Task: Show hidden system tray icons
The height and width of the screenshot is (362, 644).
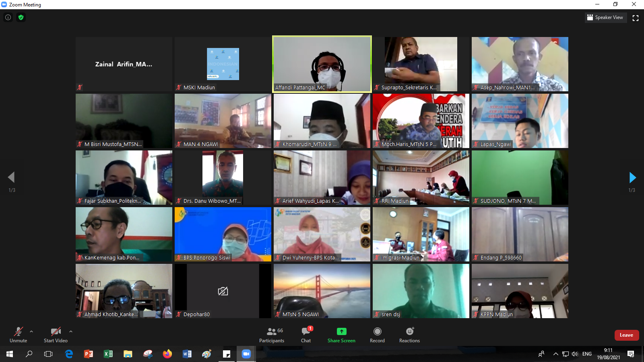Action: pos(555,354)
